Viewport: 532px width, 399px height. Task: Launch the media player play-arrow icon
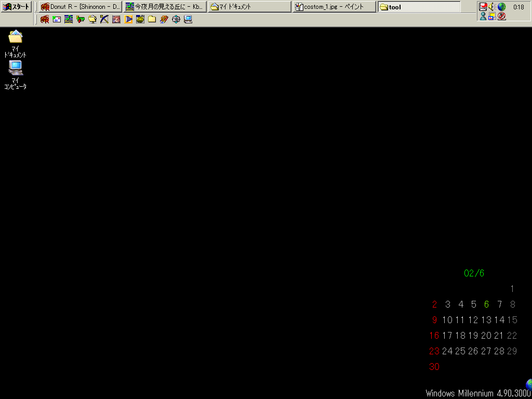(x=128, y=19)
